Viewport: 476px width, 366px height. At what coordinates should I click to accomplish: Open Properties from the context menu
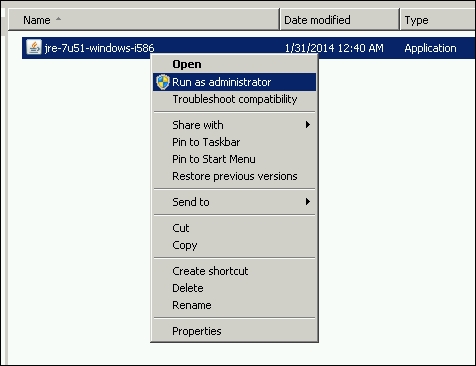click(234, 331)
